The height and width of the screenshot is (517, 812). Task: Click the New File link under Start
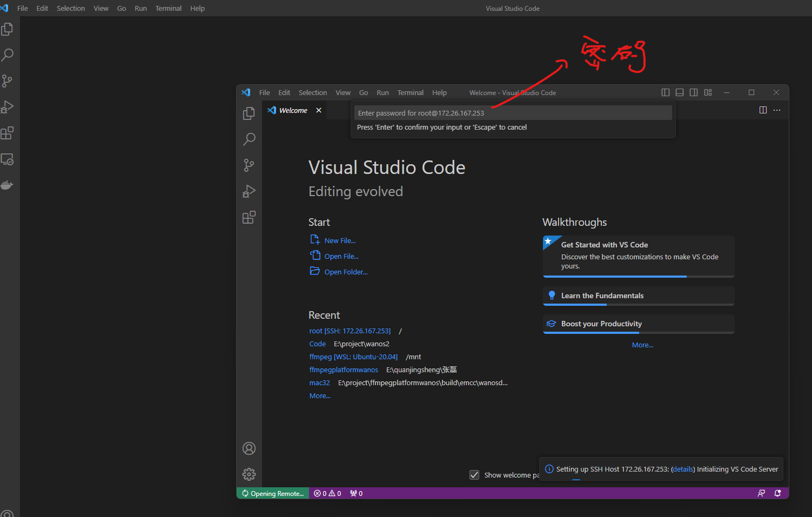pyautogui.click(x=339, y=240)
